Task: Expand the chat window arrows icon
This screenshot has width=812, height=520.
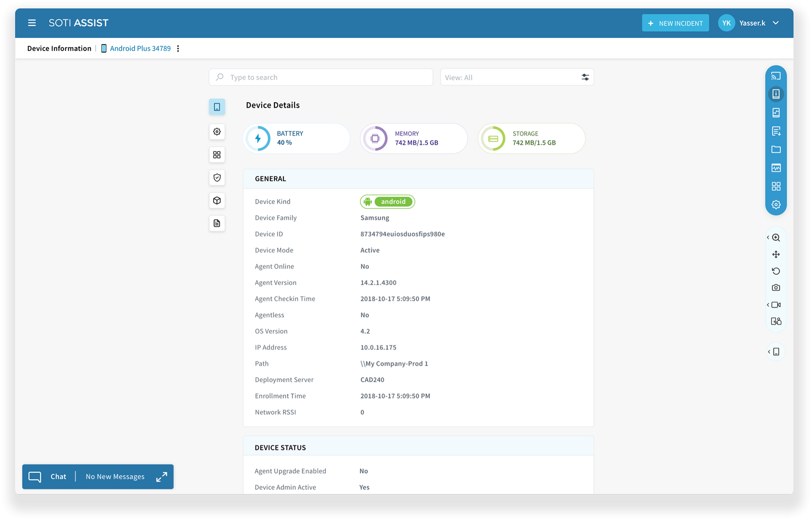Action: pyautogui.click(x=162, y=477)
